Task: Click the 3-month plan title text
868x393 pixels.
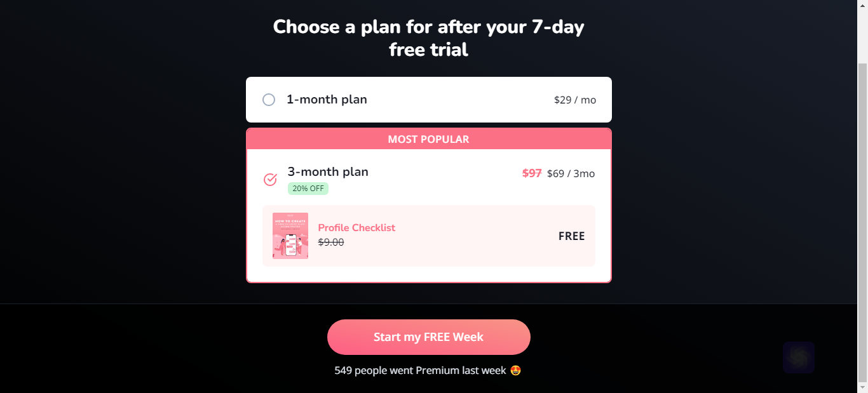Action: point(328,171)
